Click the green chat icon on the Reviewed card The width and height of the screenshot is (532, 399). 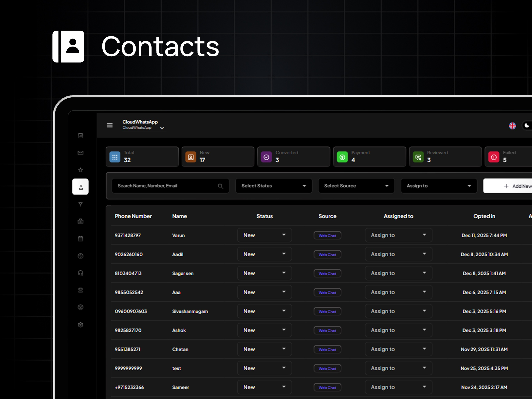coord(418,157)
